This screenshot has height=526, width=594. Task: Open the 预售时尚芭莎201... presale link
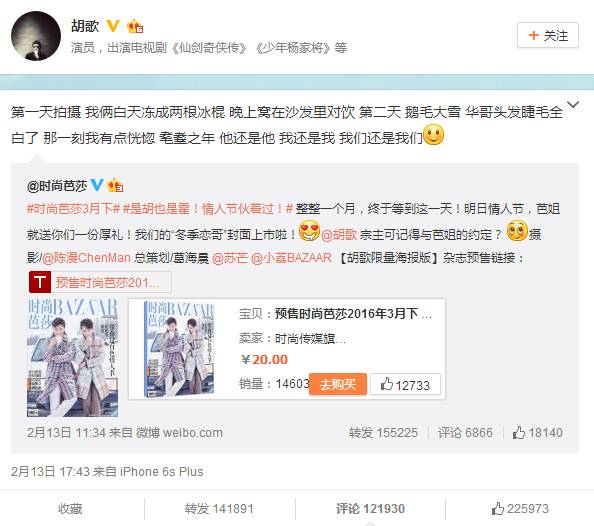[x=108, y=282]
